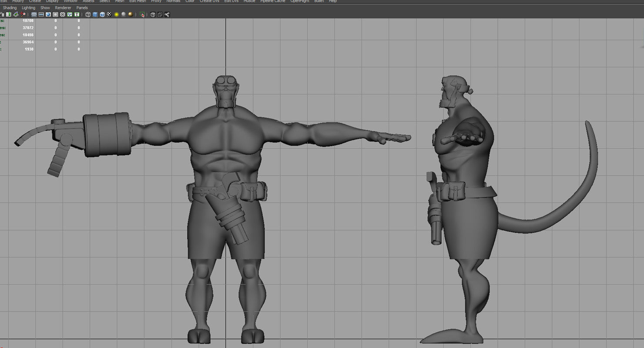Open the Pipeline Cache main menu
644x348 pixels.
tap(273, 1)
